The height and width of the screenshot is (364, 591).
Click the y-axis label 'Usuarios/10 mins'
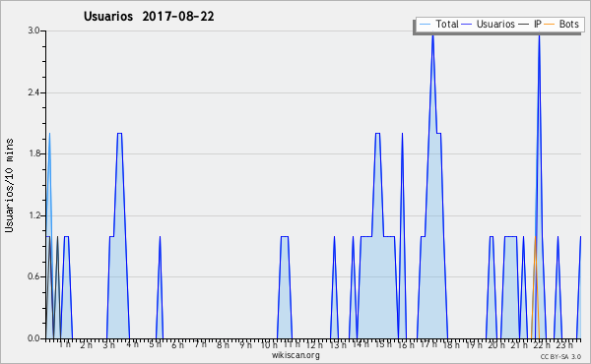tap(9, 186)
